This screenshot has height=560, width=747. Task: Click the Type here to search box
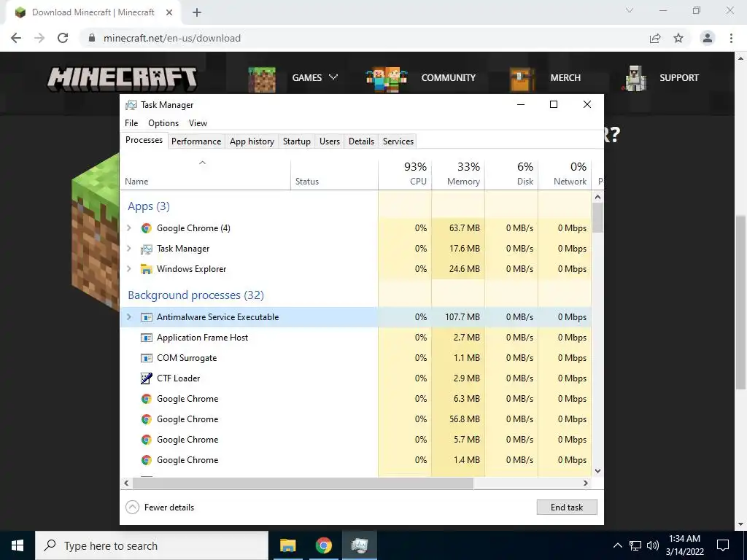(x=152, y=545)
